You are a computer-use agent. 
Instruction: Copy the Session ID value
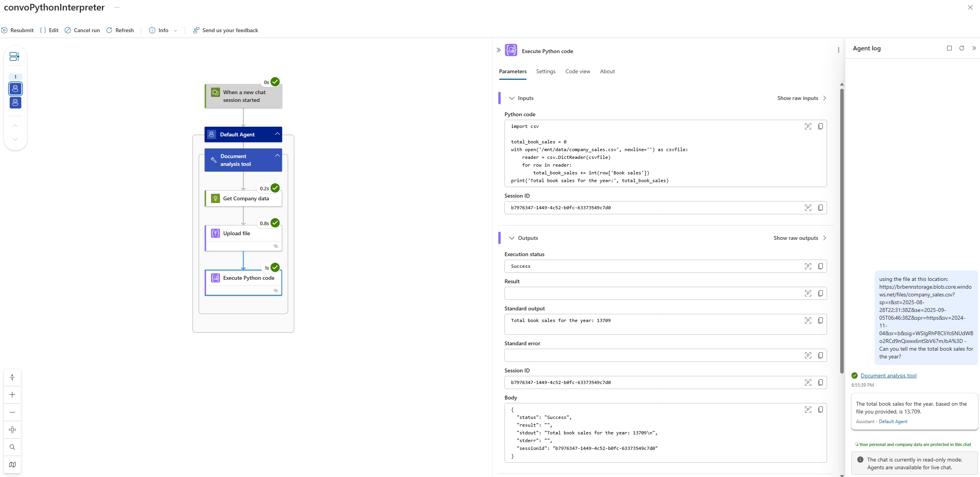(x=820, y=207)
